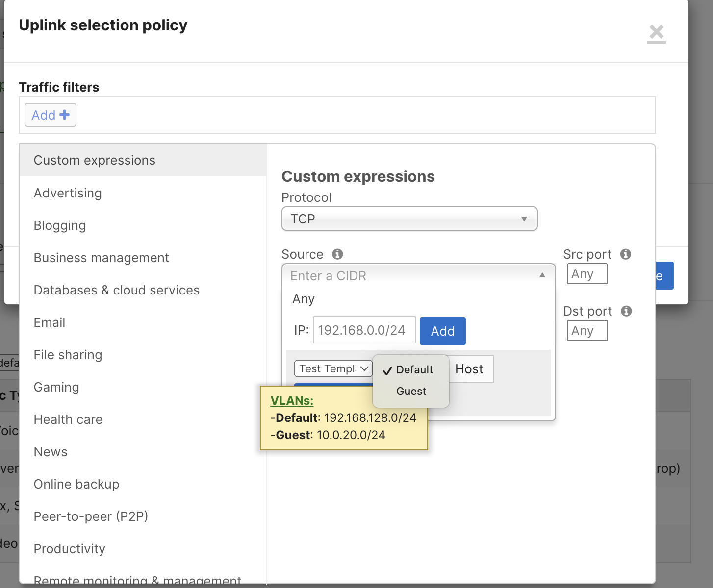Screen dimensions: 713x588
Task: Switch to the Custom expressions category
Action: 94,160
